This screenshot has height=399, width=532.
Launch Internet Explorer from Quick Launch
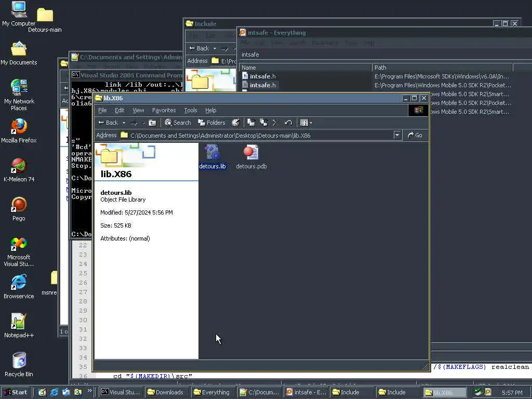(54, 392)
